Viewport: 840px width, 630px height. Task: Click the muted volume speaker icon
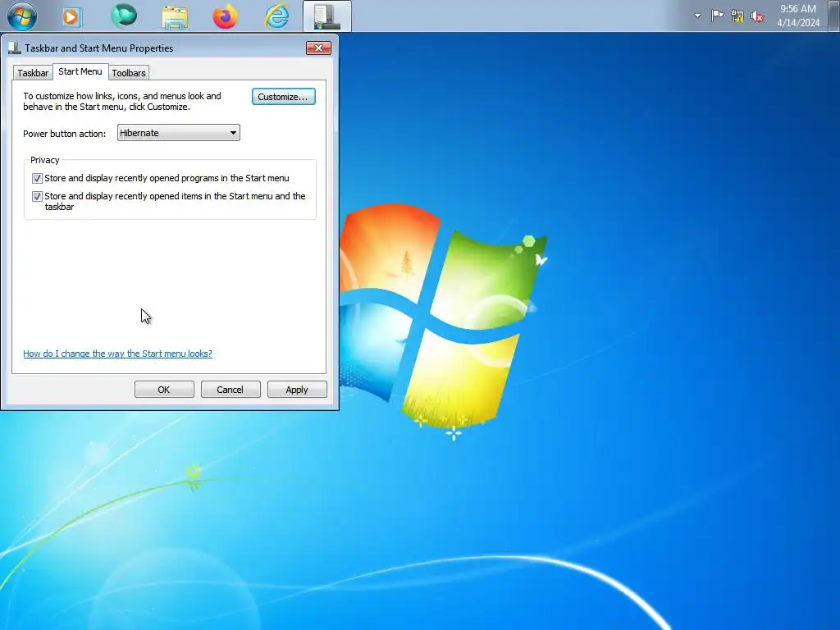click(757, 16)
